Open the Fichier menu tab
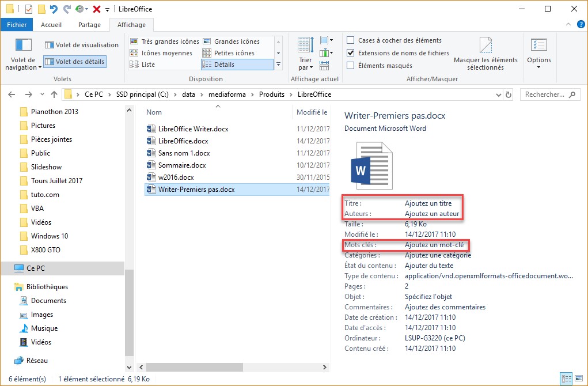The height and width of the screenshot is (386, 588). [17, 25]
